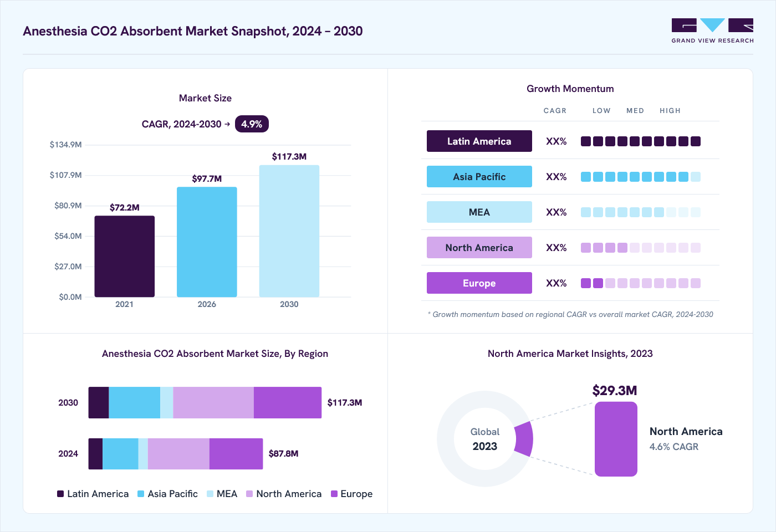The width and height of the screenshot is (776, 532).
Task: Click the 2021 market size bar
Action: 124,256
